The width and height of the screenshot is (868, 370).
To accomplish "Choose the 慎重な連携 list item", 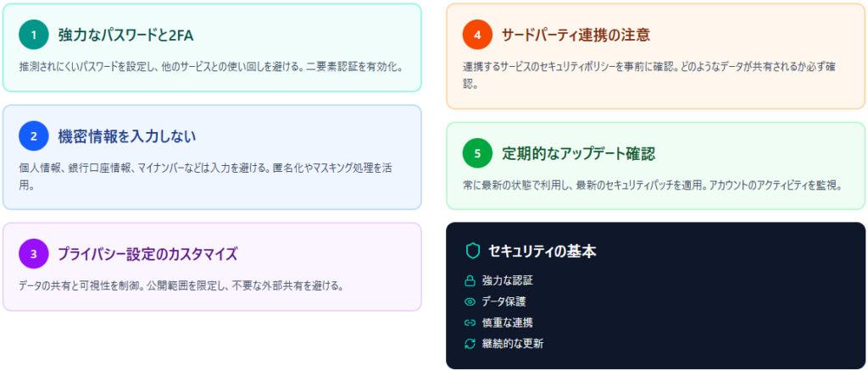I will tap(507, 323).
